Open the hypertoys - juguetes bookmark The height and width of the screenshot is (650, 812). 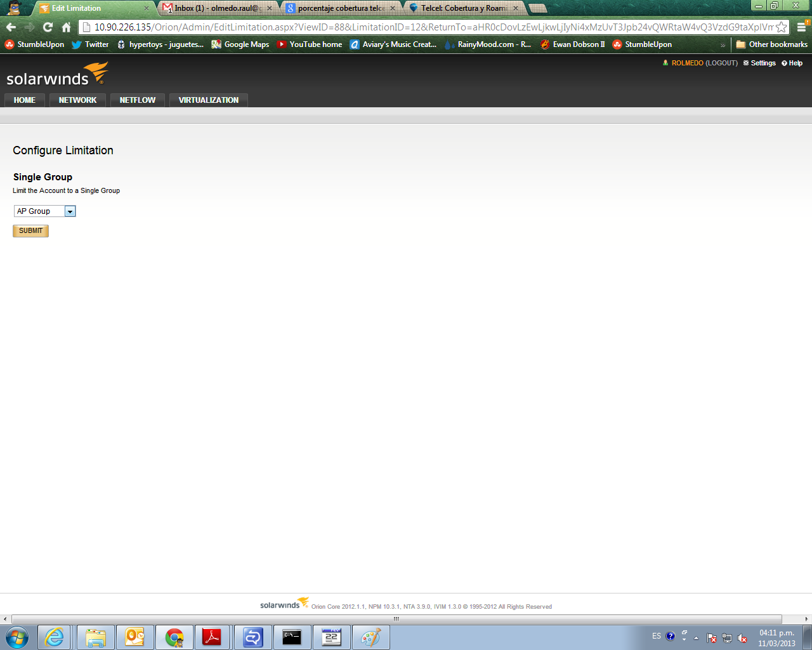click(x=160, y=44)
